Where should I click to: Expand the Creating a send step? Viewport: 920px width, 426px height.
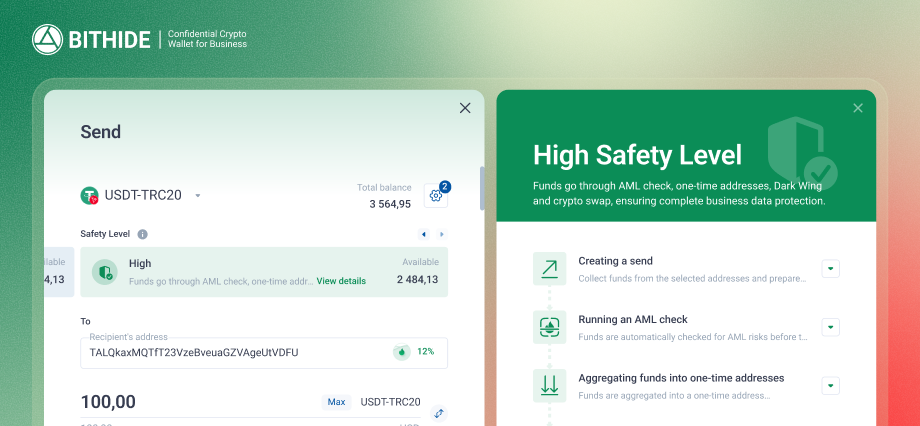click(x=830, y=268)
